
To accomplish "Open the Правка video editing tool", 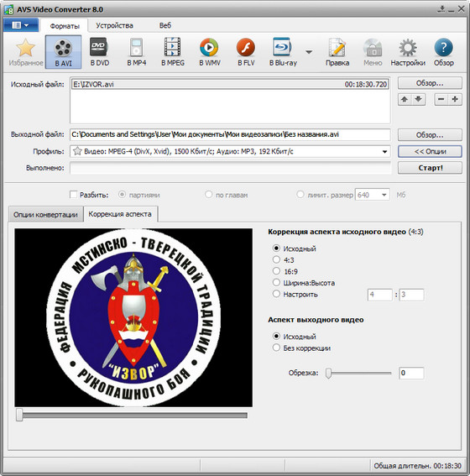I will [337, 52].
